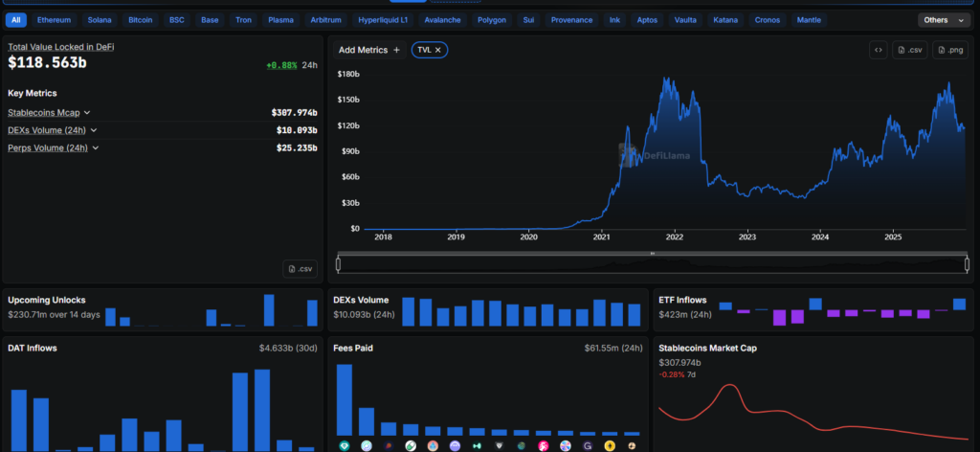Select Hyperliquid L1 chain tab
The image size is (980, 452).
383,20
